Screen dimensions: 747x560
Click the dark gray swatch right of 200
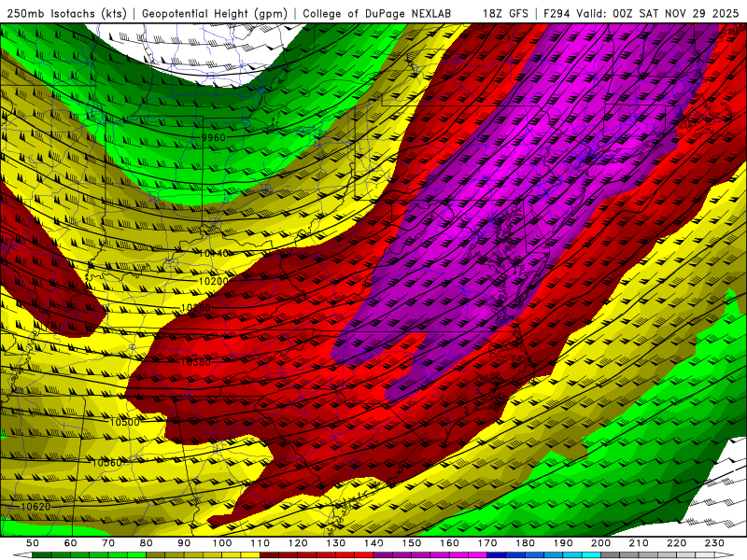click(611, 554)
